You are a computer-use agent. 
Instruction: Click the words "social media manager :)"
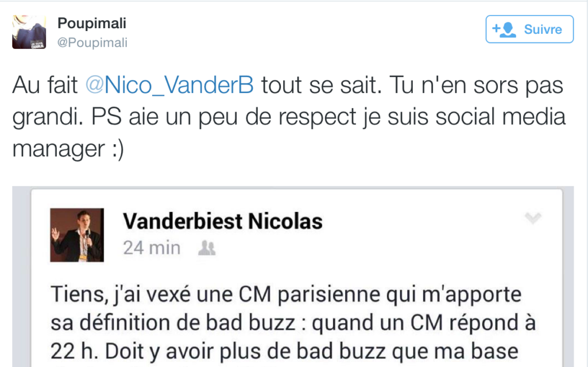[x=505, y=118]
